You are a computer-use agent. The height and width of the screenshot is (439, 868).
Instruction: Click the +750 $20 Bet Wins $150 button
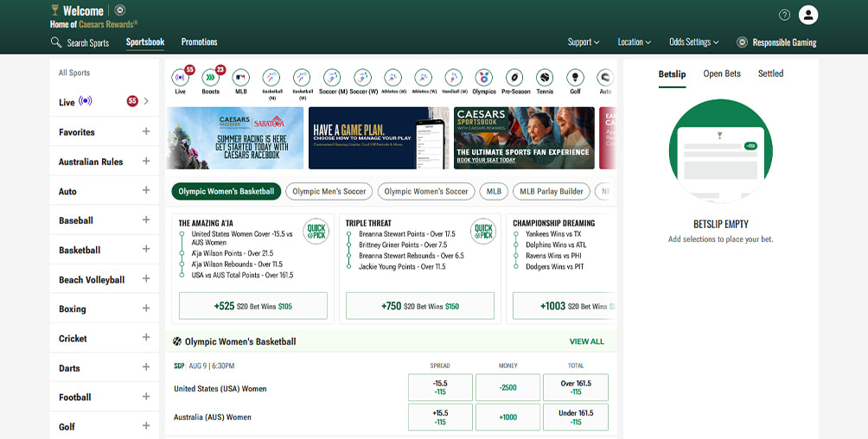click(420, 306)
